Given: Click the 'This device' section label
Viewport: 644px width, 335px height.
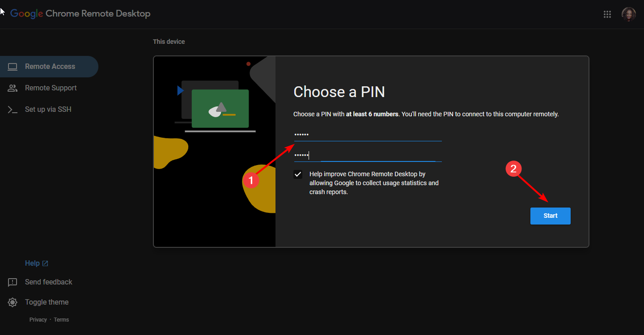Looking at the screenshot, I should (169, 42).
